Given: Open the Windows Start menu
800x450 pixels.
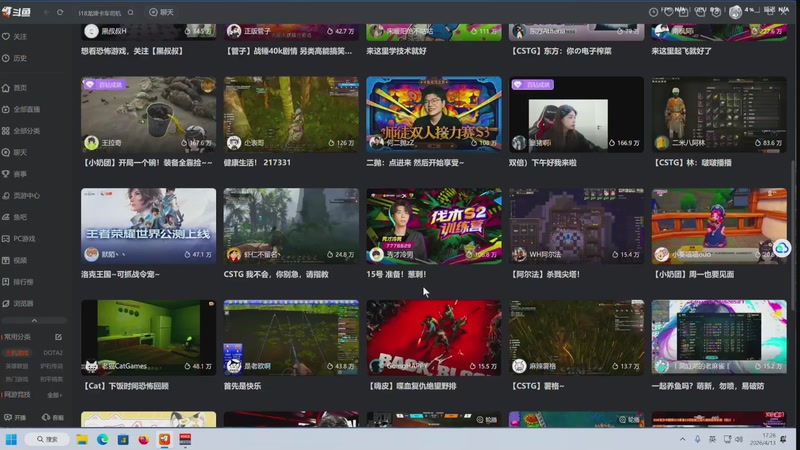Looking at the screenshot, I should point(11,439).
